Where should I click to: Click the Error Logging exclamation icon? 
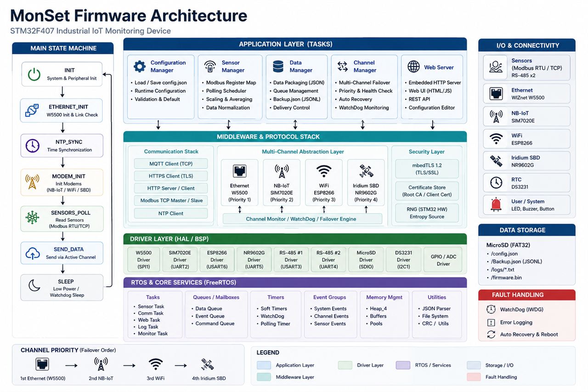[x=491, y=322]
